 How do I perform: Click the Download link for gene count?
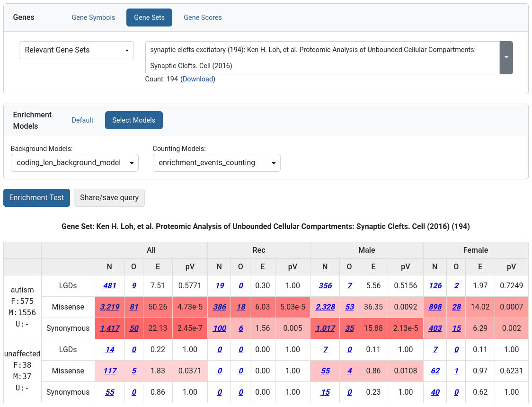pyautogui.click(x=198, y=79)
